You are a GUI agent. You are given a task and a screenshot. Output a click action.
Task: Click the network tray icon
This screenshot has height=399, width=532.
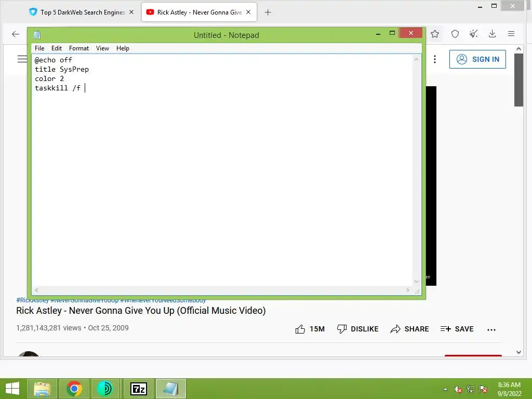(471, 389)
